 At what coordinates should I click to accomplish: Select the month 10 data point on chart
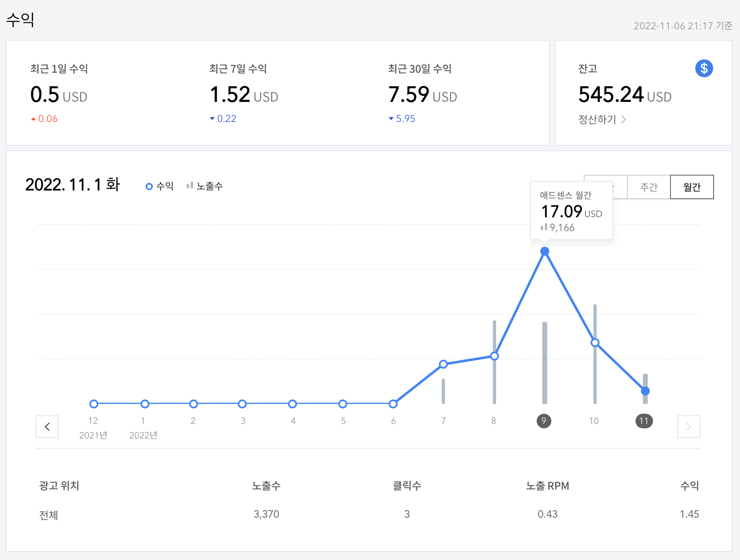[x=595, y=343]
